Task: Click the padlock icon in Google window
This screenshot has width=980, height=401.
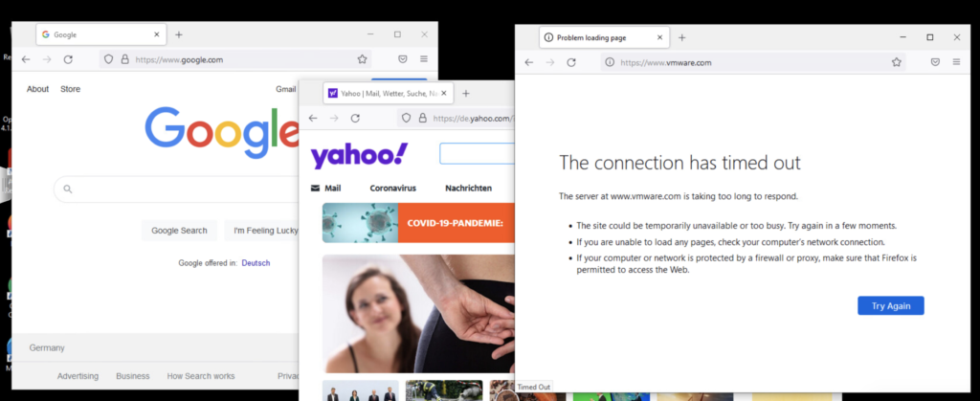Action: 125,59
